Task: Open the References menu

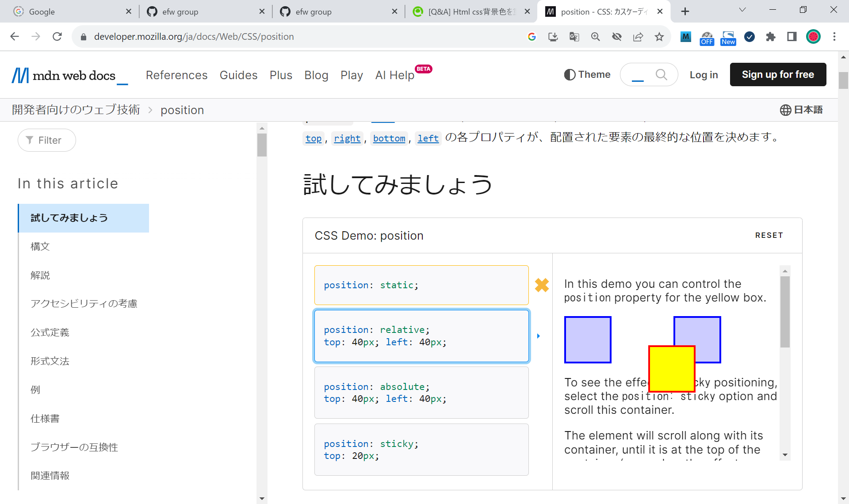Action: [x=176, y=75]
